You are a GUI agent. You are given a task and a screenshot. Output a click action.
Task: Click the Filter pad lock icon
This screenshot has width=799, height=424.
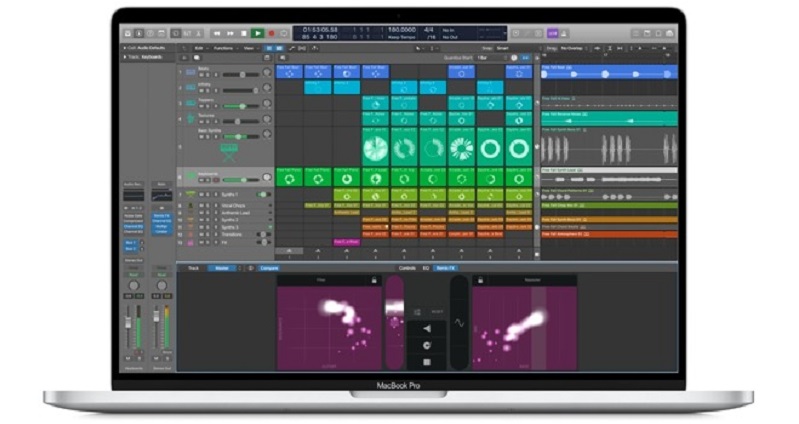(x=374, y=280)
